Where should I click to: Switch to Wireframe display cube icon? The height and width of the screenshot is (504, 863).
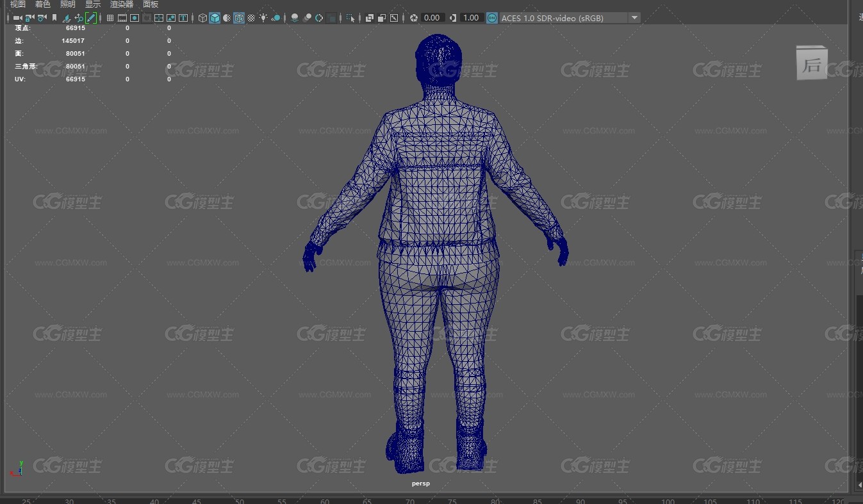[202, 18]
